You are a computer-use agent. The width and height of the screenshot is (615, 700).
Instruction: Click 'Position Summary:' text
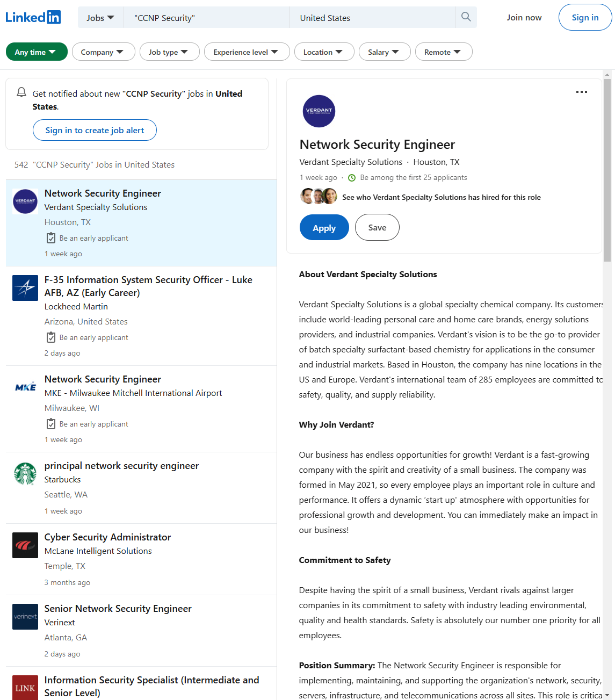337,666
